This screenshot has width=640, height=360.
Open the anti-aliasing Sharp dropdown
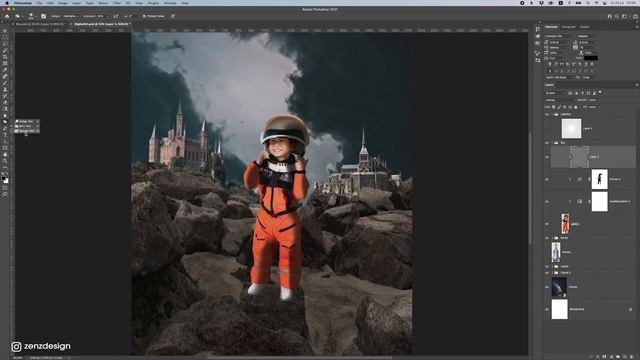[x=589, y=77]
